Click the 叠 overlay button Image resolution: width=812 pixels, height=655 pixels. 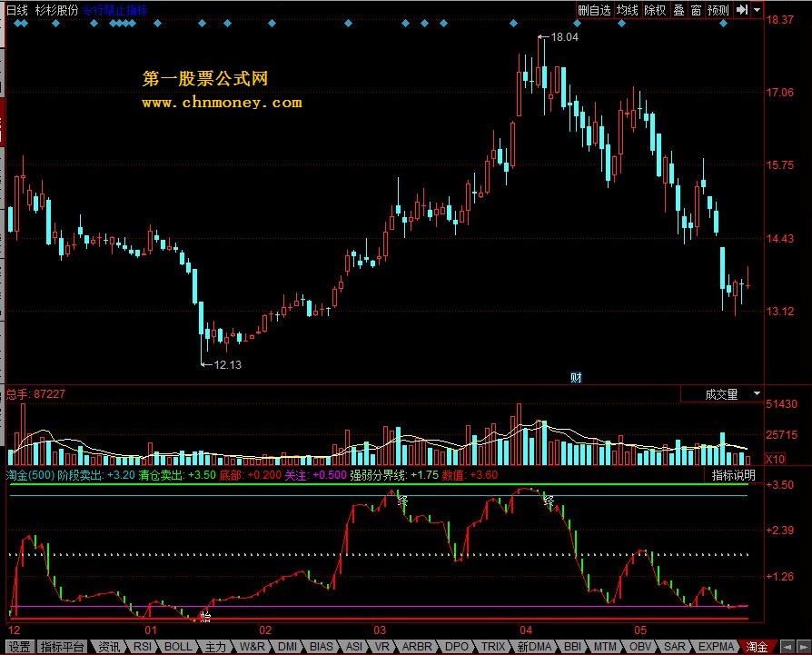click(x=678, y=10)
